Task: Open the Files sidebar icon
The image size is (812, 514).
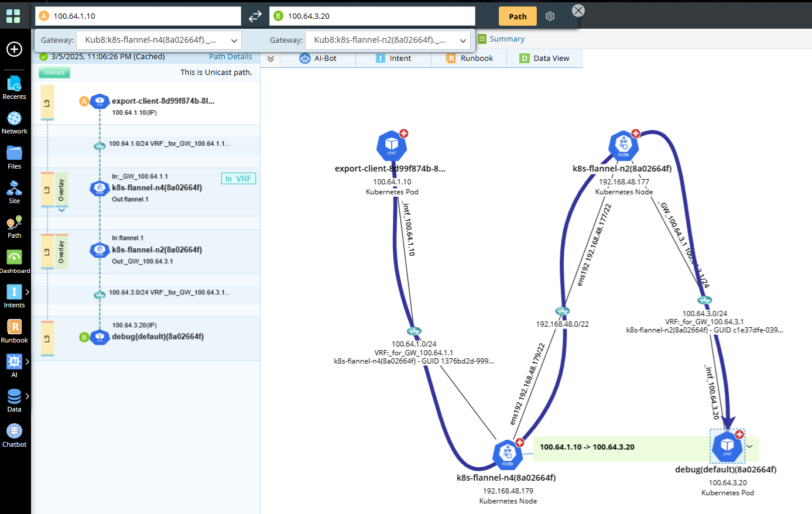Action: tap(14, 157)
